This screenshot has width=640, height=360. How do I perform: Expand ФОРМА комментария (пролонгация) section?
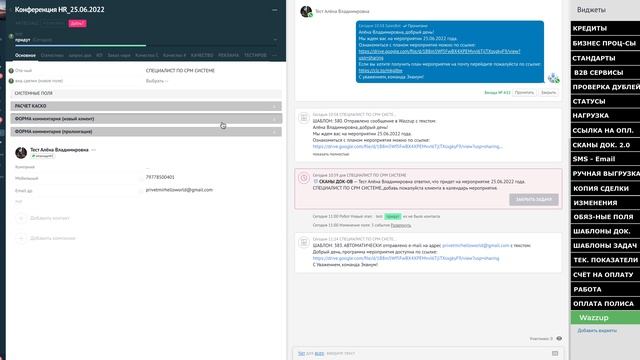click(146, 131)
